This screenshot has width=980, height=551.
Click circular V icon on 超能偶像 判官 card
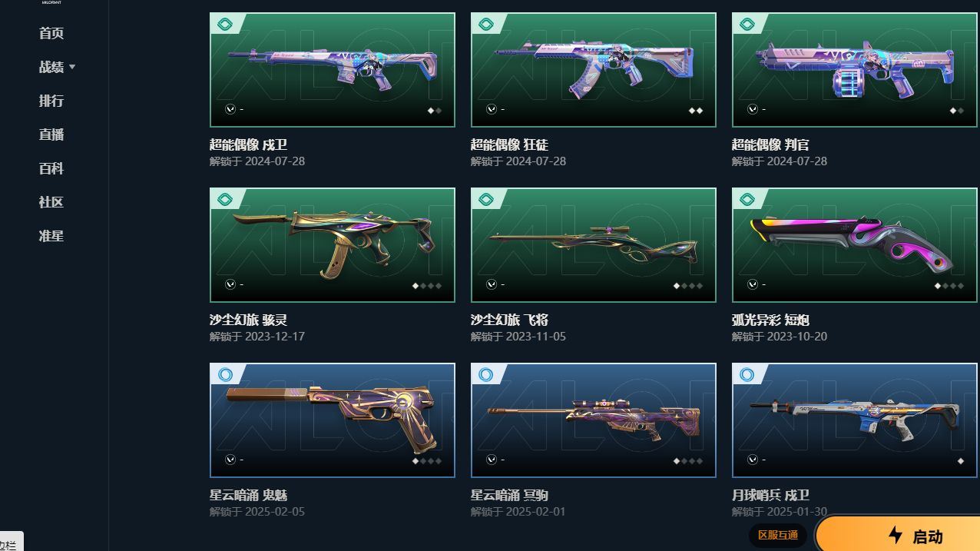[752, 109]
